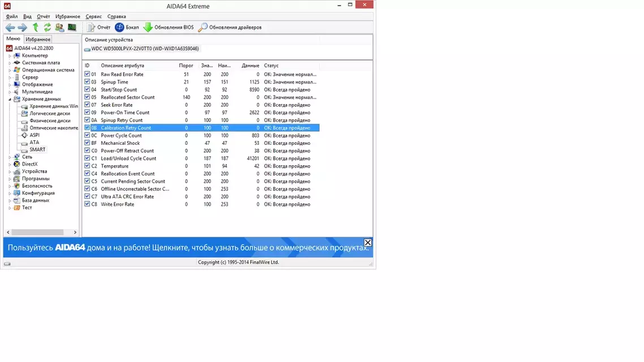
Task: Click the Отчёт report toolbar button
Action: point(98,28)
